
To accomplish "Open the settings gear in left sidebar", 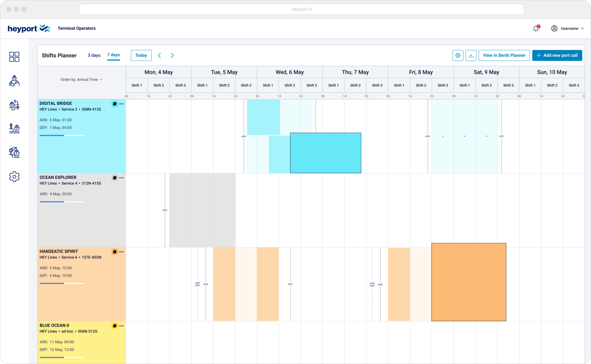I will 14,177.
